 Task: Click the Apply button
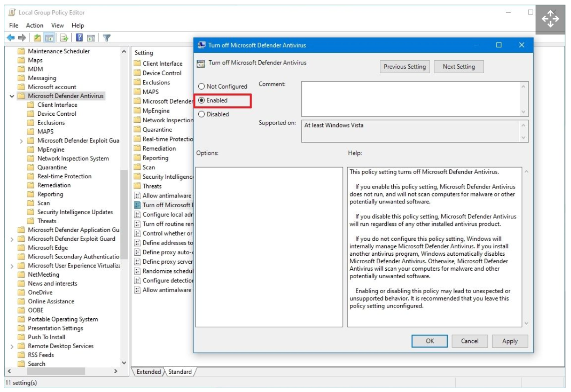point(510,341)
